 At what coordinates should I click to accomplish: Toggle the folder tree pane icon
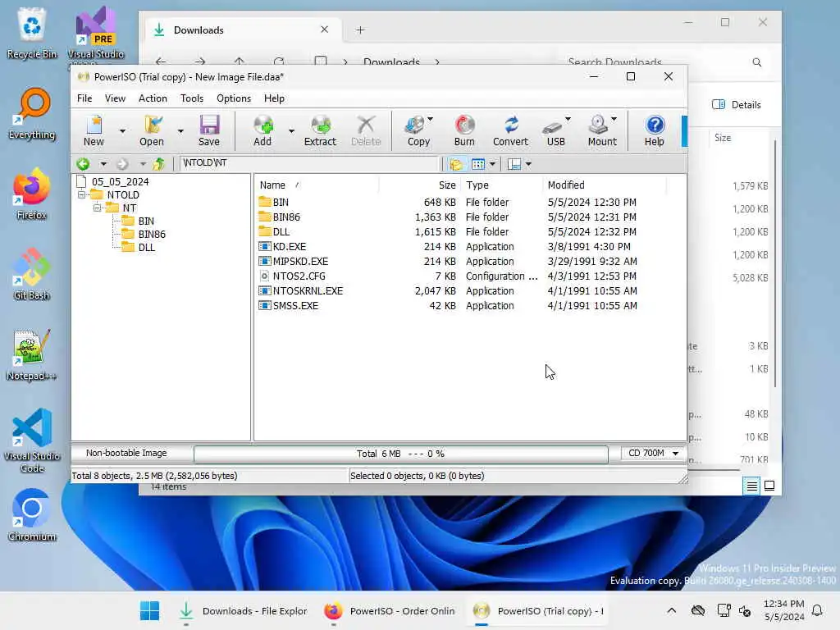[x=456, y=164]
